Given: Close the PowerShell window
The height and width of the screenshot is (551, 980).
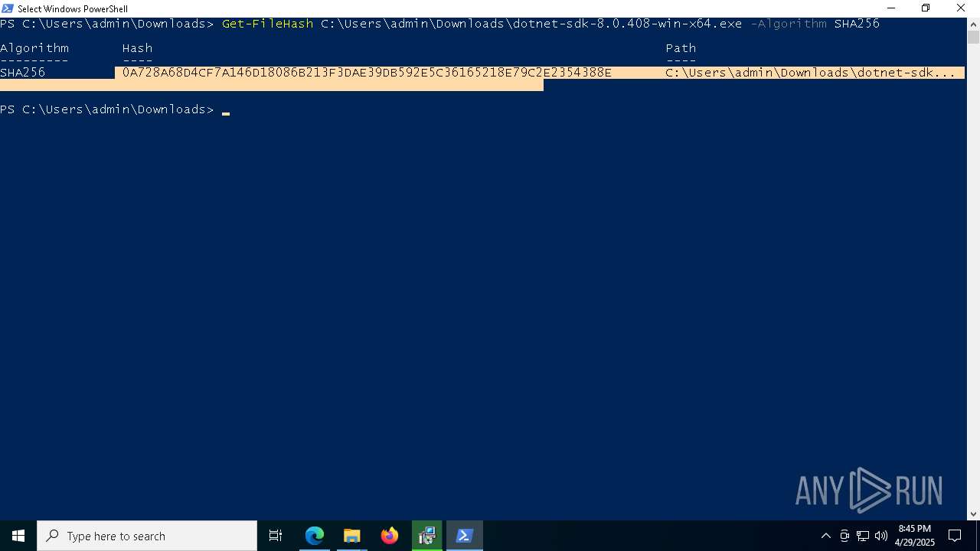Looking at the screenshot, I should 961,8.
